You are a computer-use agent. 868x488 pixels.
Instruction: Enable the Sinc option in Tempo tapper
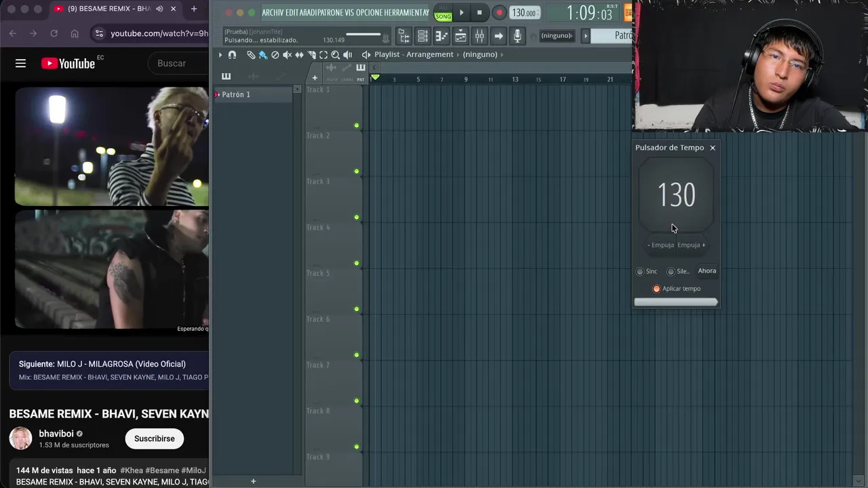click(639, 271)
